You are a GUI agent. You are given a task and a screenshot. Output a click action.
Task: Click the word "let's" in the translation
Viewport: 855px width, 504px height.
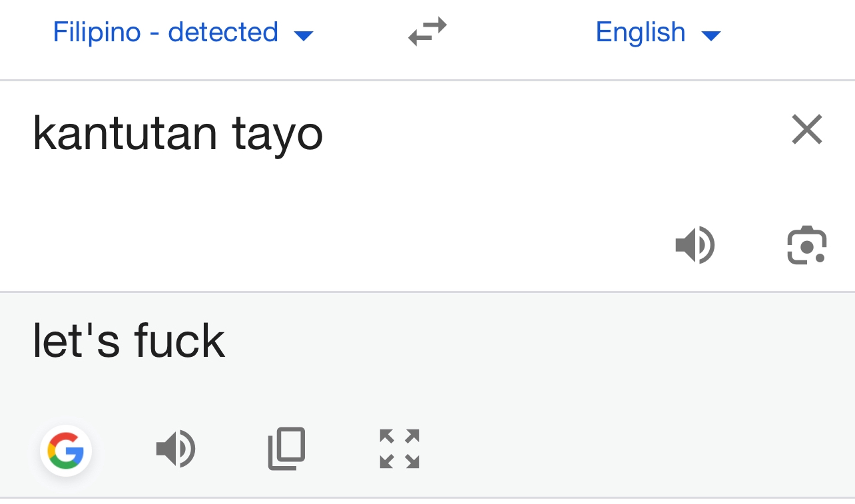(x=76, y=341)
